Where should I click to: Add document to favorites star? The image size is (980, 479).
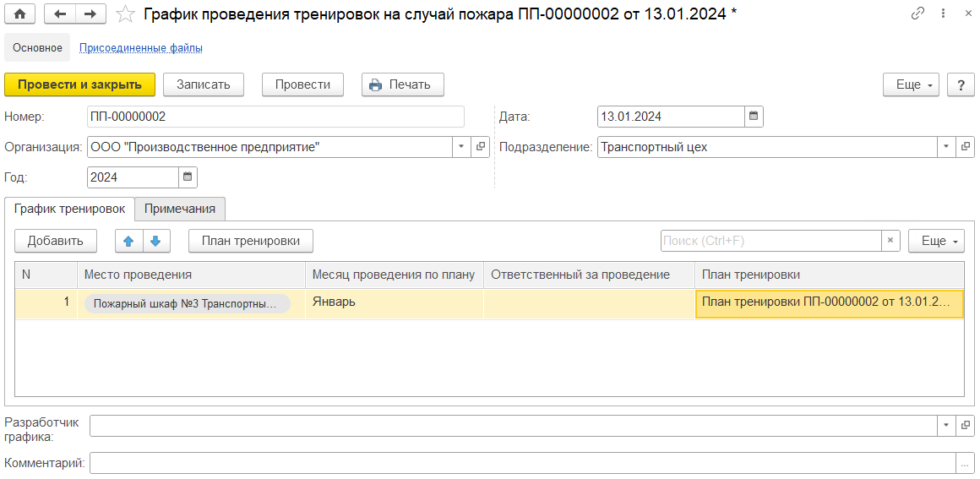click(x=125, y=14)
